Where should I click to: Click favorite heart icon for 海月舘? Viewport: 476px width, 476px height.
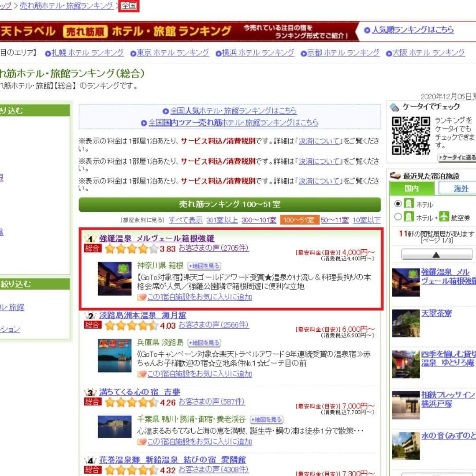coord(142,374)
